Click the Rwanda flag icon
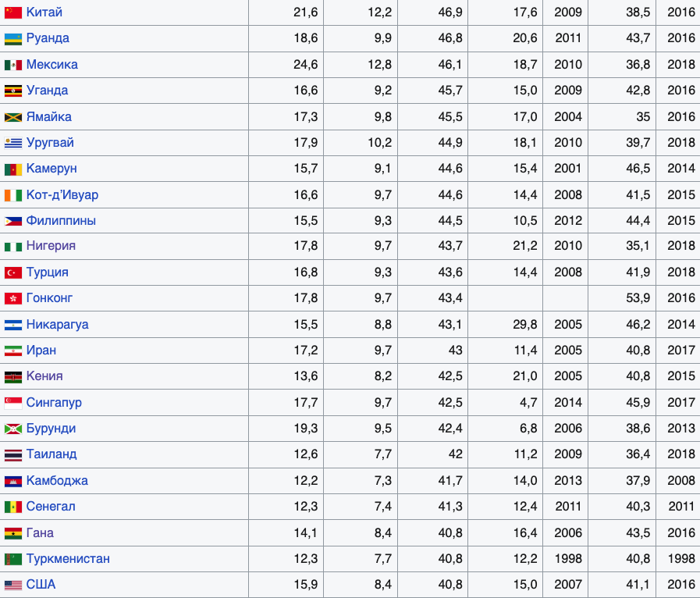This screenshot has width=700, height=598. [x=13, y=39]
